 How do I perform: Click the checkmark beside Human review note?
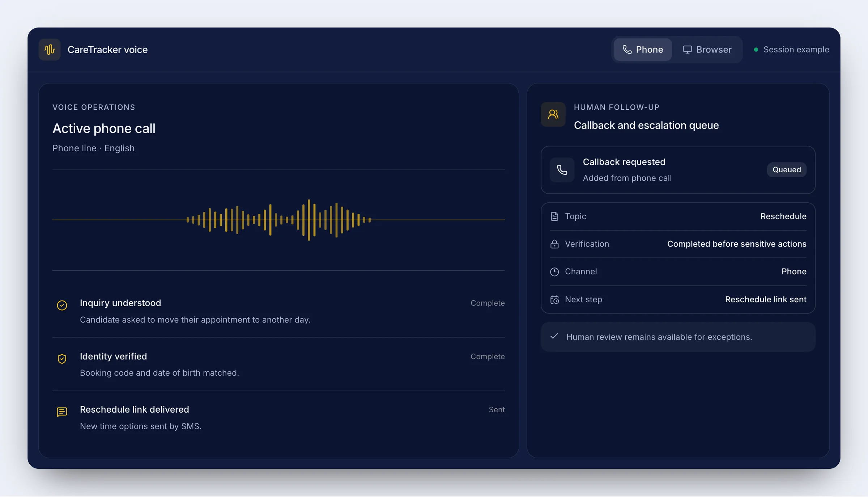pos(554,336)
